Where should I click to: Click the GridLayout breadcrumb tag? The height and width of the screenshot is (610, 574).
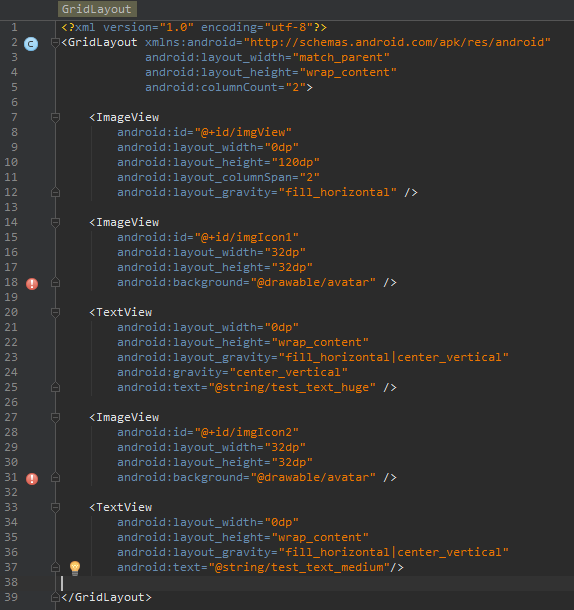click(97, 9)
